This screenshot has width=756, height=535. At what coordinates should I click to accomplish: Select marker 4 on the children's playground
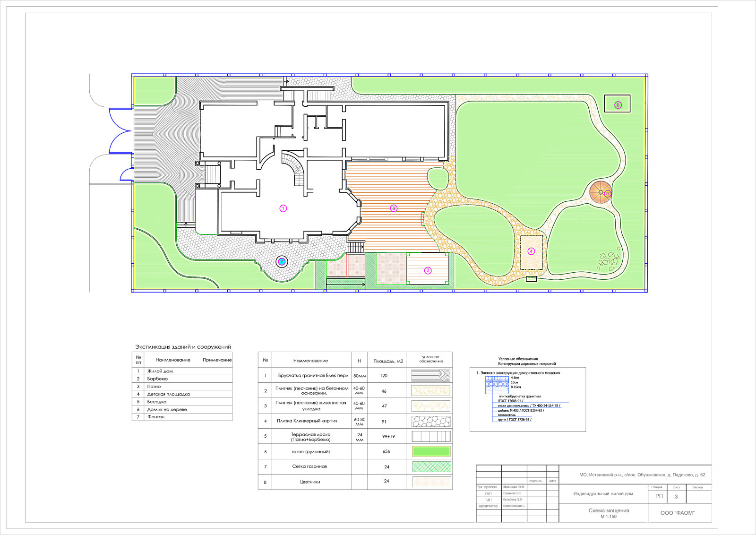(x=531, y=251)
